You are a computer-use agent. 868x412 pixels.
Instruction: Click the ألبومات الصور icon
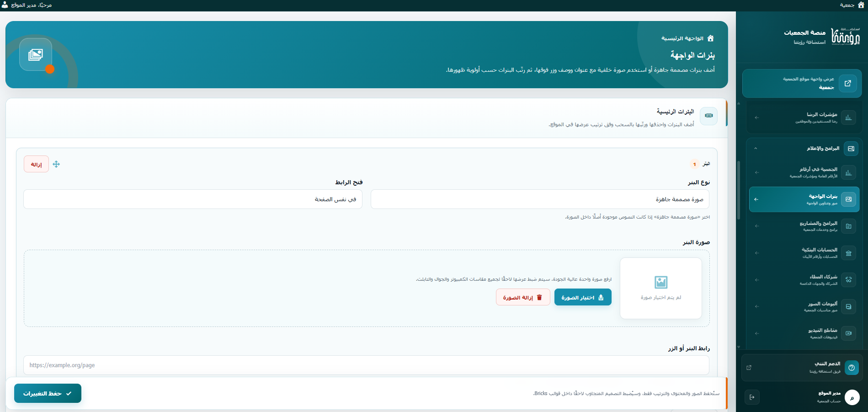click(848, 306)
